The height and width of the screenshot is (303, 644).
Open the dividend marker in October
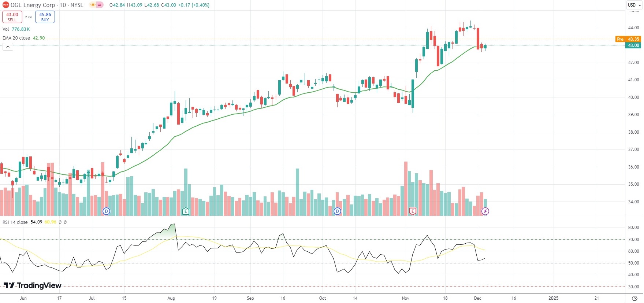point(337,211)
